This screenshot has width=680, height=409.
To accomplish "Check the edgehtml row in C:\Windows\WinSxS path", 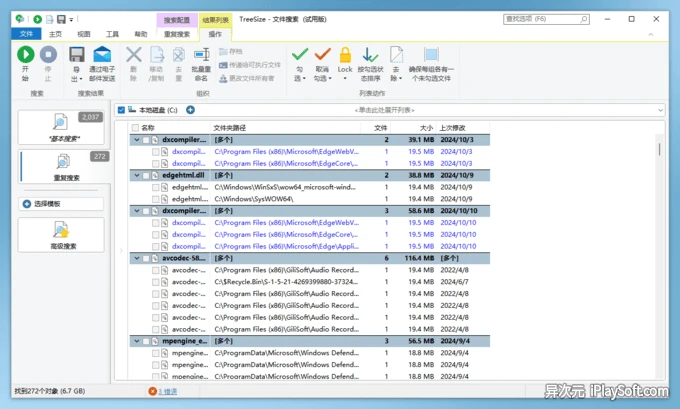I will click(x=155, y=187).
